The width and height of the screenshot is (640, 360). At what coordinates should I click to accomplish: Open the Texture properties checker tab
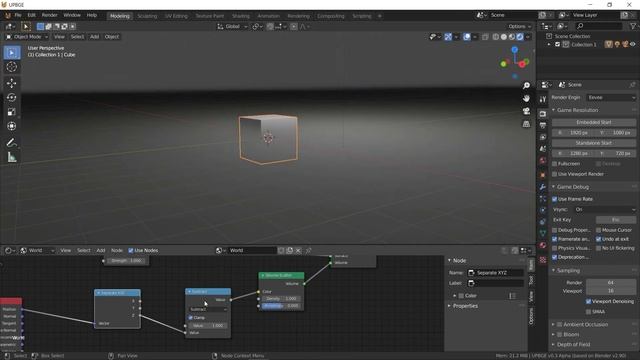coord(543,260)
